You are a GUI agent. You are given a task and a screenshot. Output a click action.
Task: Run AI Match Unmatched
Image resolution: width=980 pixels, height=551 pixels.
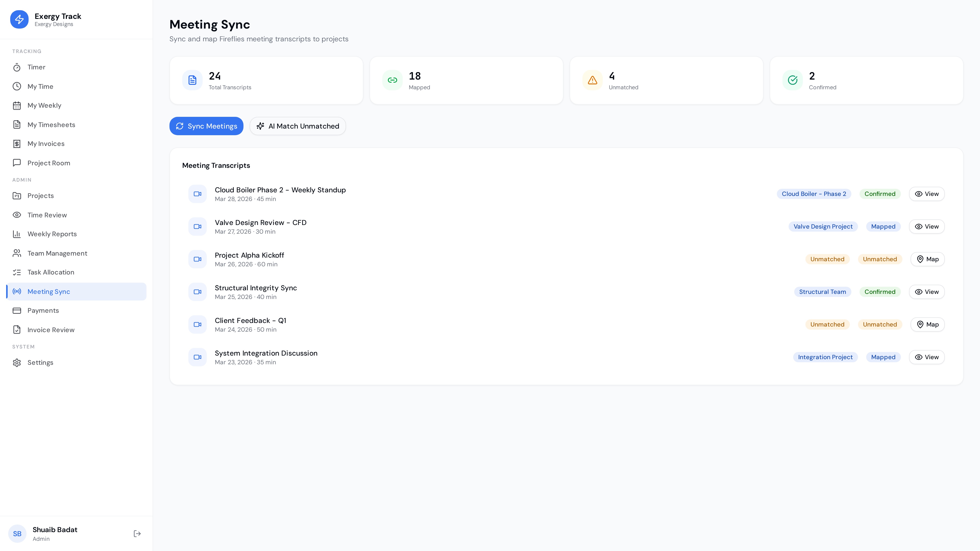tap(298, 126)
